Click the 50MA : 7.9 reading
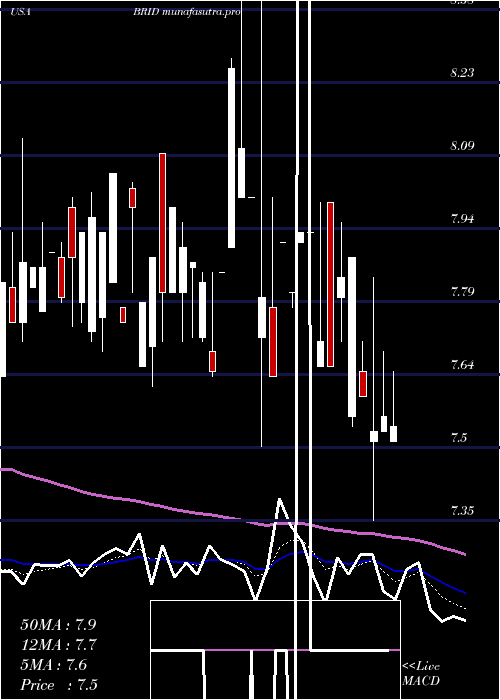Image resolution: width=500 pixels, height=700 pixels. tap(58, 625)
